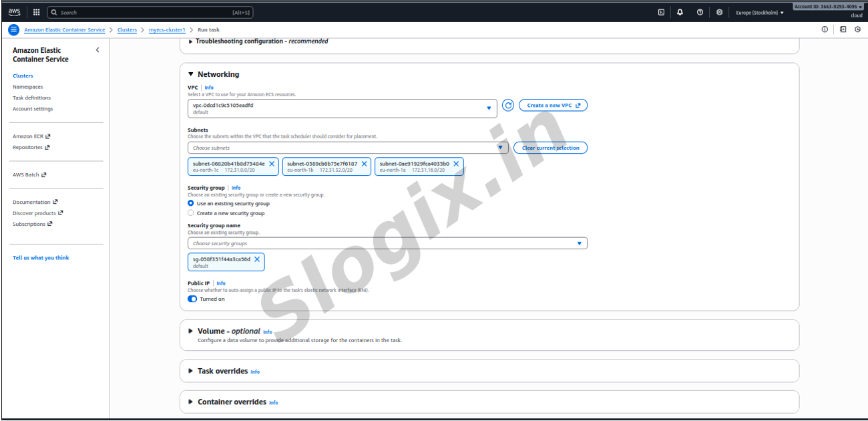This screenshot has width=868, height=421.
Task: Select Create a new security group
Action: [191, 213]
